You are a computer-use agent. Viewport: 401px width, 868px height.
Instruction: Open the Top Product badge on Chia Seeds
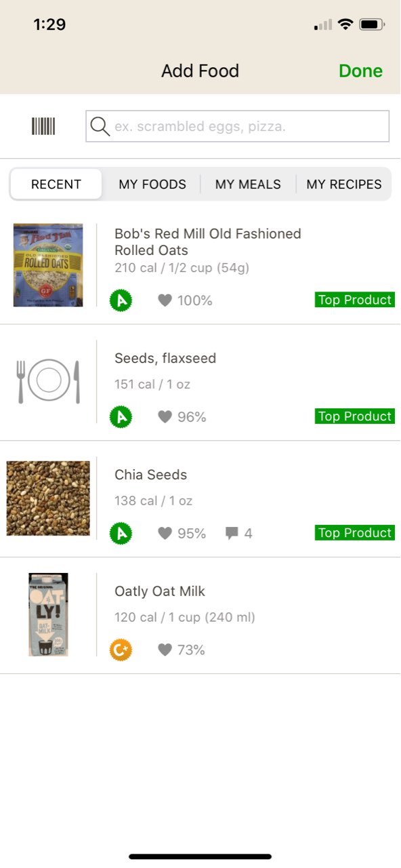tap(354, 532)
